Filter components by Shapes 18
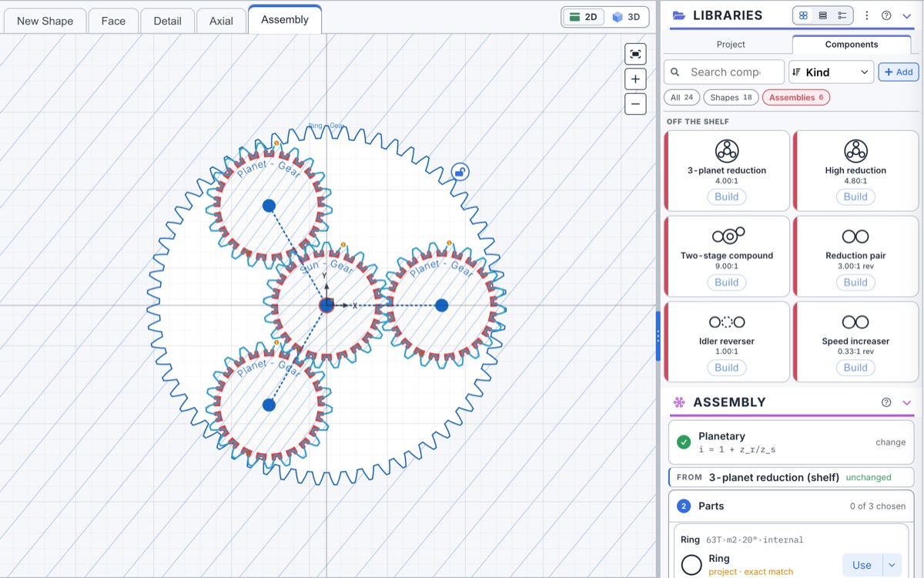Image resolution: width=924 pixels, height=578 pixels. [x=731, y=97]
